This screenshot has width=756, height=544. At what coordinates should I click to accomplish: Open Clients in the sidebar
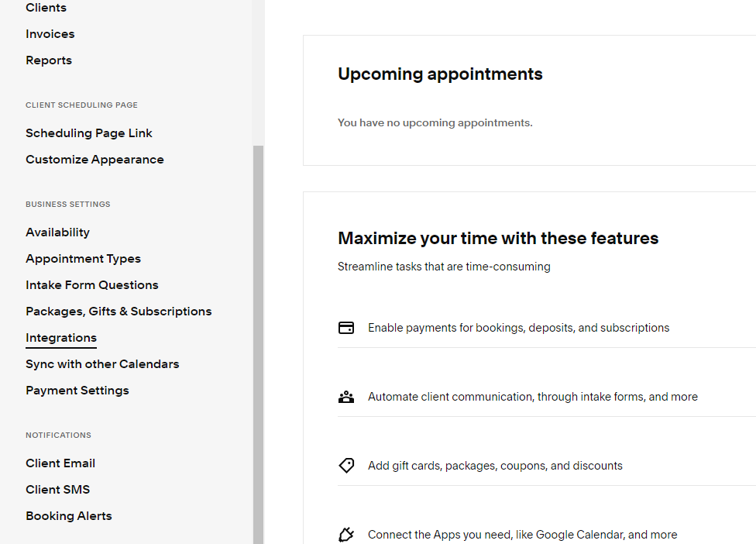point(46,8)
